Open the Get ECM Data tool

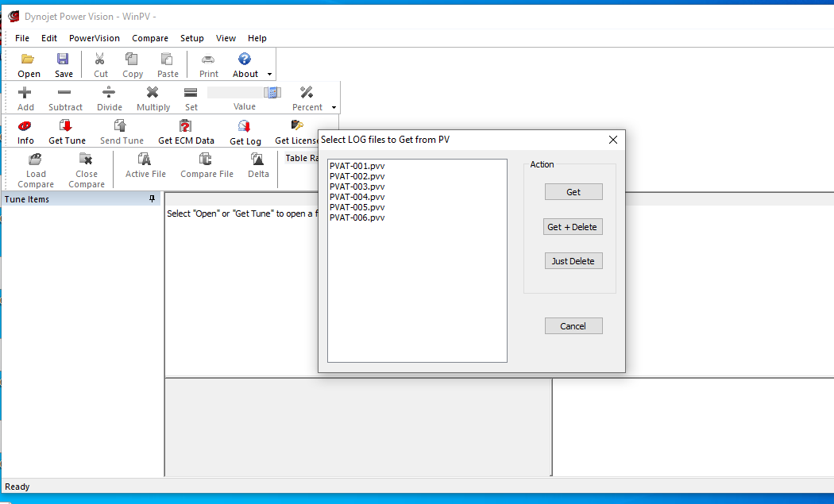pyautogui.click(x=186, y=126)
